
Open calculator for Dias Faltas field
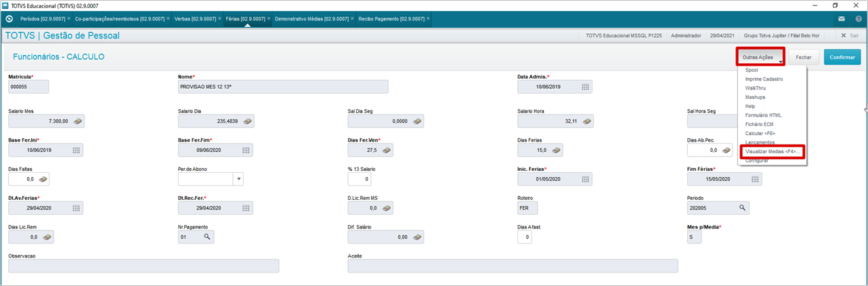tap(43, 179)
